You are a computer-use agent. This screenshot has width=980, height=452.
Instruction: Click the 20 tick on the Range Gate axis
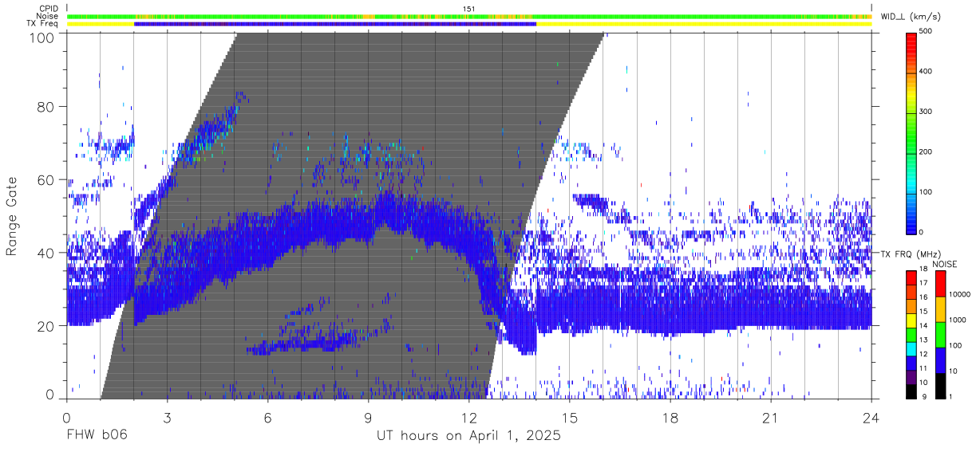tap(47, 326)
